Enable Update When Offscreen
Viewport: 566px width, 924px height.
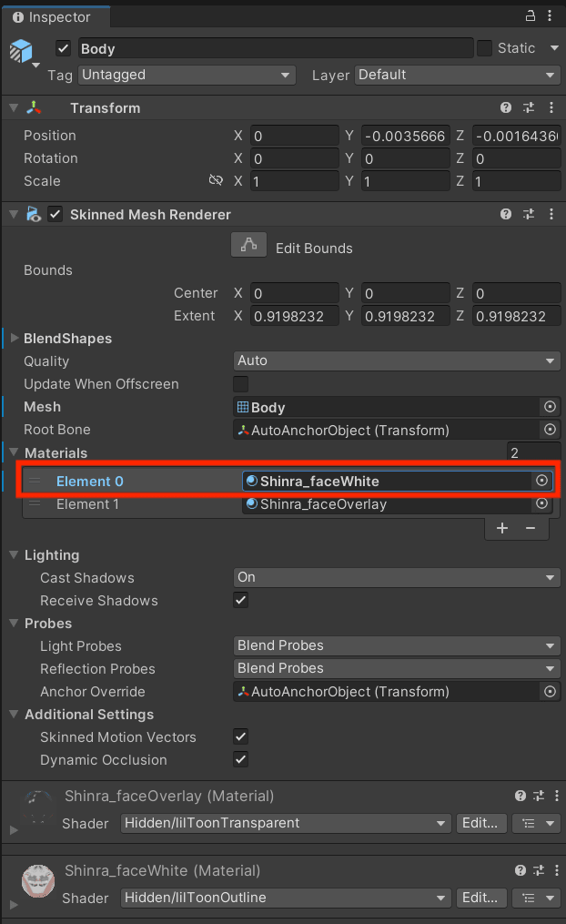pyautogui.click(x=240, y=383)
